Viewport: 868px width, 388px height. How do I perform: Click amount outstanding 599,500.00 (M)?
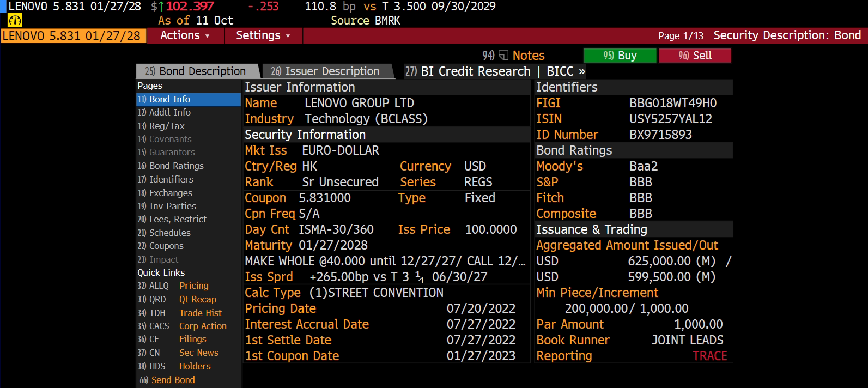click(672, 277)
